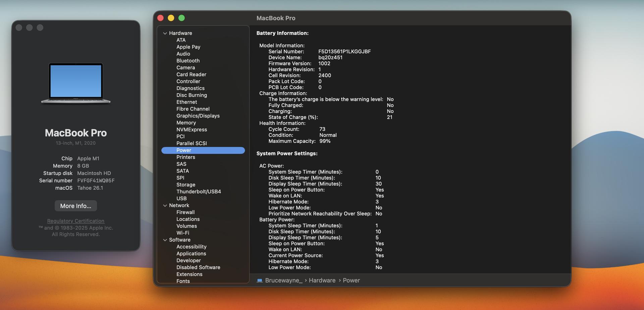Select Thunderbolt/USB4 in the sidebar
This screenshot has height=310, width=644.
(x=199, y=192)
